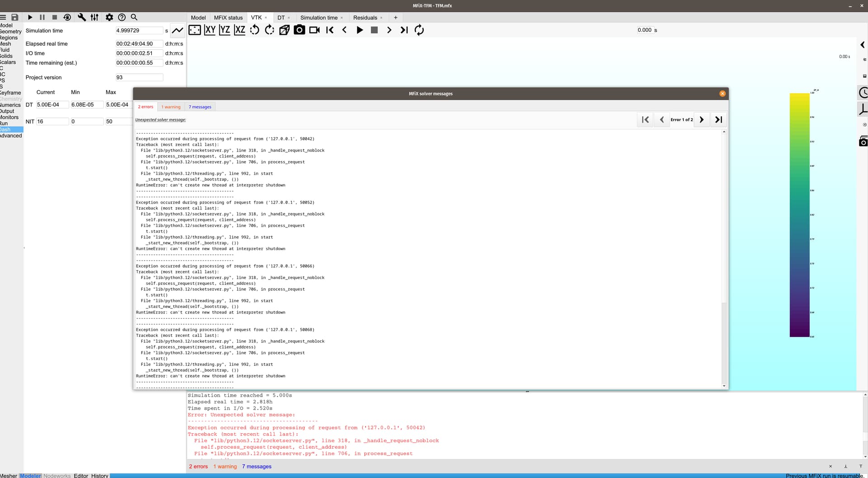Take a VTK screenshot with the camera icon

[x=299, y=30]
